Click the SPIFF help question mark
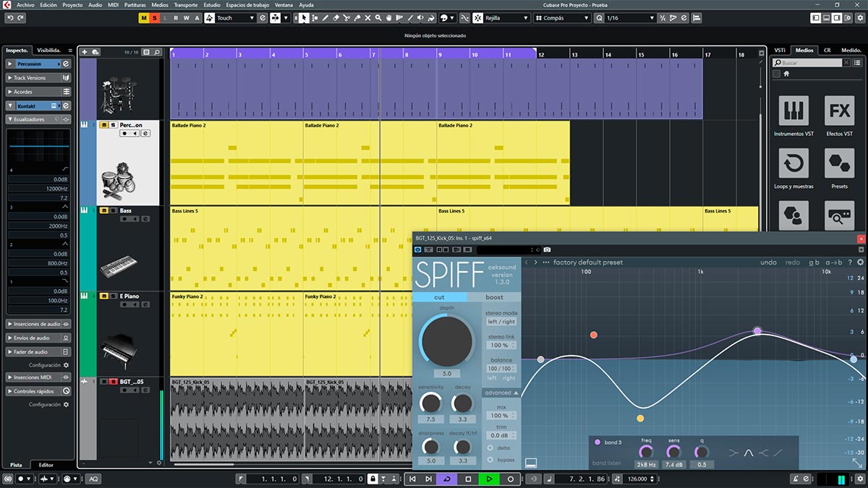This screenshot has width=868, height=488. 850,262
